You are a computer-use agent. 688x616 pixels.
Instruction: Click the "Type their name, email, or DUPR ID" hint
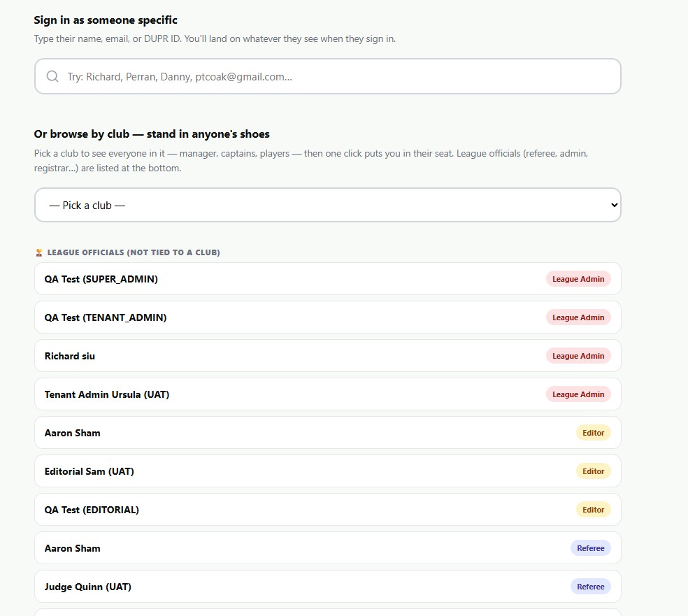(x=215, y=38)
